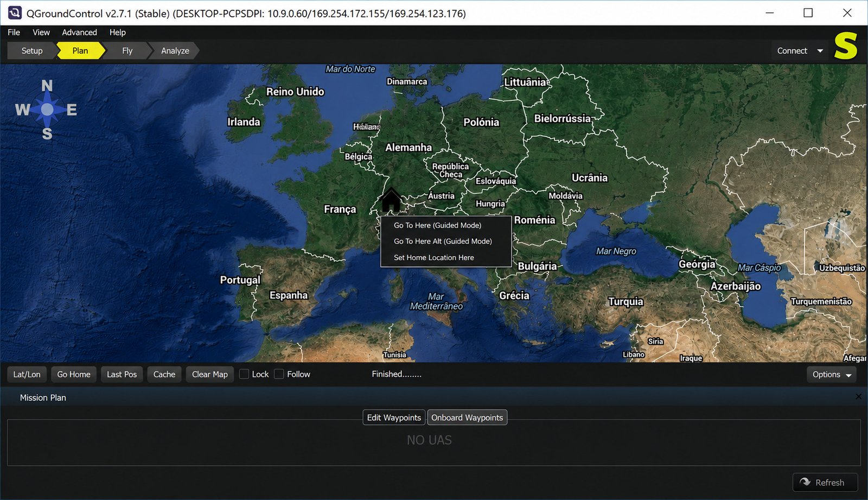
Task: Open the View menu
Action: tap(41, 33)
